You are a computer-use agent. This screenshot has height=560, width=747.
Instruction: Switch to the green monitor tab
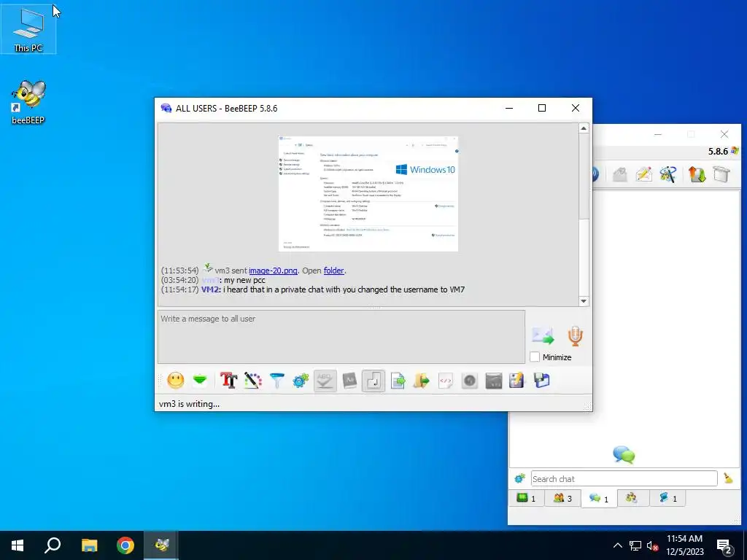(x=527, y=498)
